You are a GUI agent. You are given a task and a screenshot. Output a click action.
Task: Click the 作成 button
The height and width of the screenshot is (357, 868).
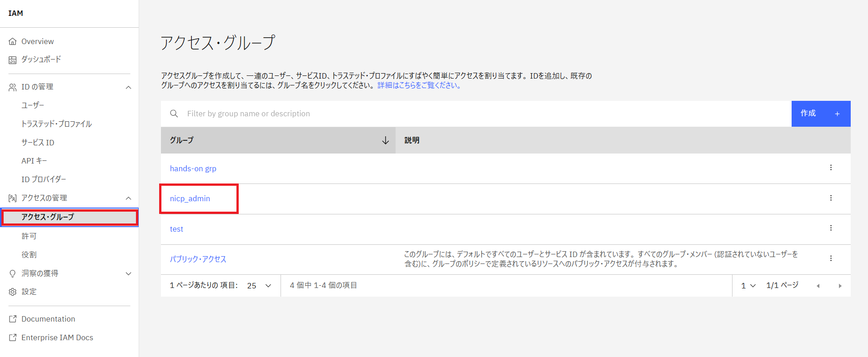(x=820, y=114)
